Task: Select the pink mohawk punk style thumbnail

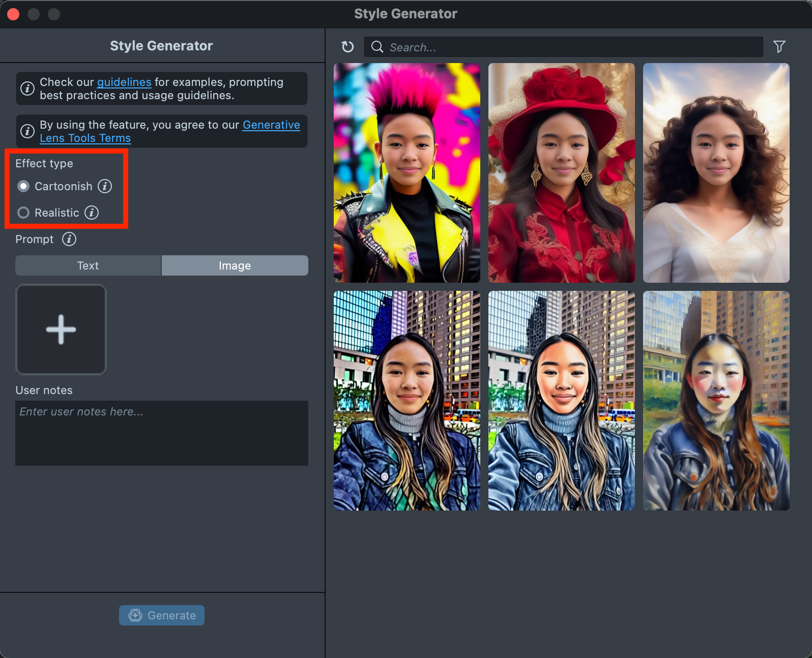Action: pos(407,173)
